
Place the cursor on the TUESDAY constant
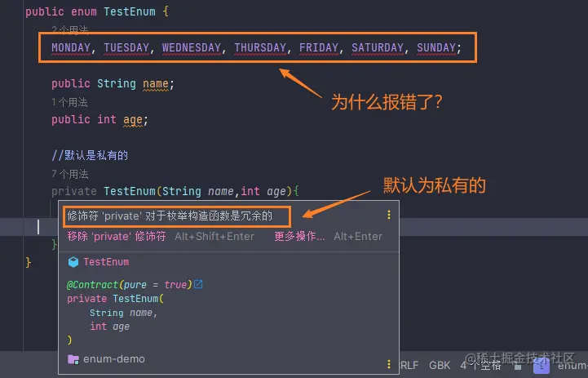tap(126, 47)
